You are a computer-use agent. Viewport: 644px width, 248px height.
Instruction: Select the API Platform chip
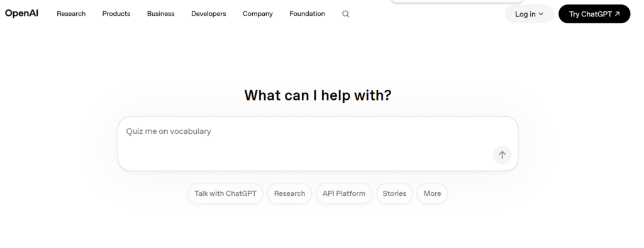point(344,193)
